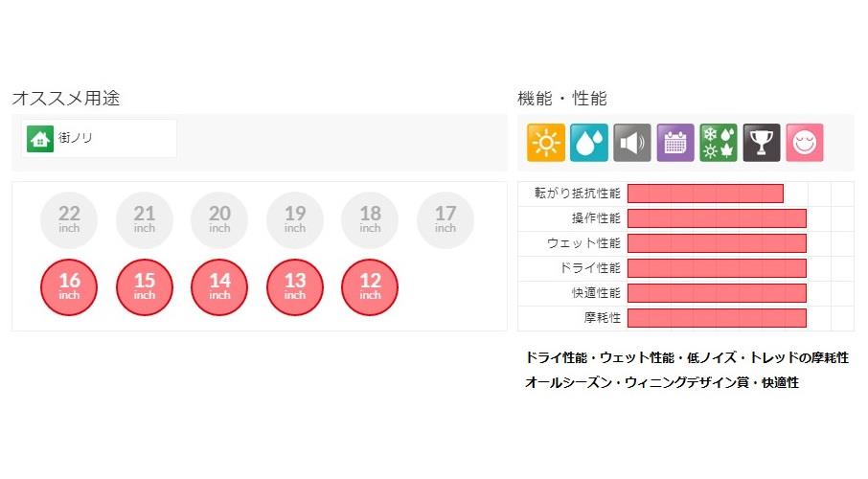This screenshot has width=868, height=479.
Task: Click the purple calendar wear icon
Action: [x=675, y=143]
